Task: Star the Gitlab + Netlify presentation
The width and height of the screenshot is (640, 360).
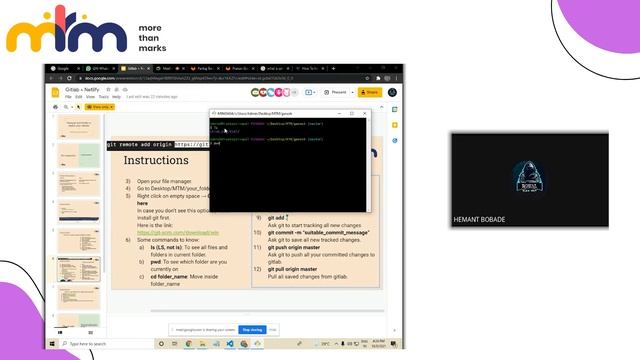Action: tap(108, 89)
